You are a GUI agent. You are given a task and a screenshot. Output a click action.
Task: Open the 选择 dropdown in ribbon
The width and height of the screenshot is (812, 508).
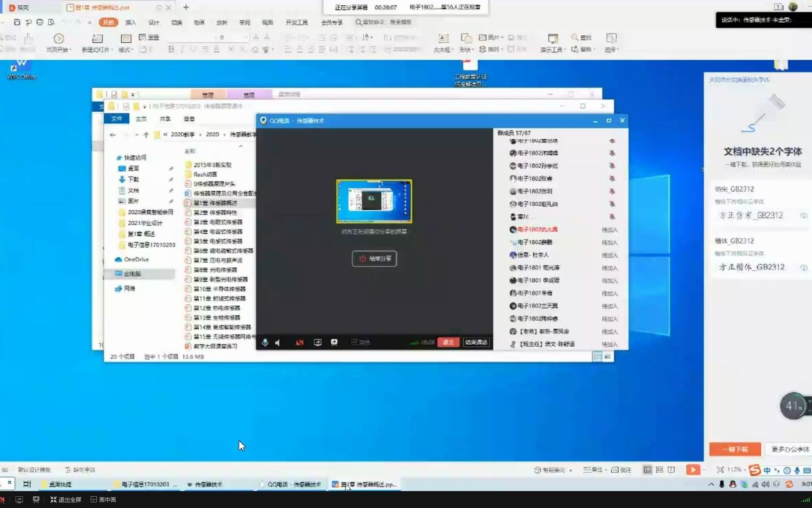point(611,49)
